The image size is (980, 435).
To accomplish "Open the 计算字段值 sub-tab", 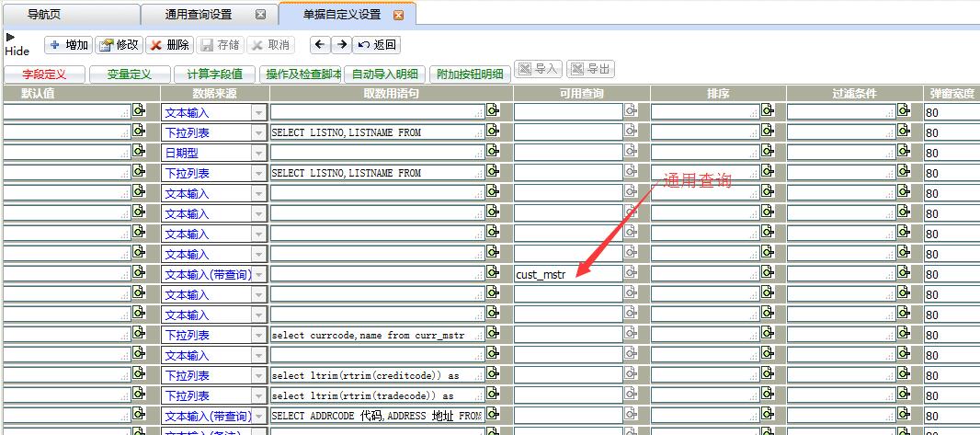I will coord(215,74).
